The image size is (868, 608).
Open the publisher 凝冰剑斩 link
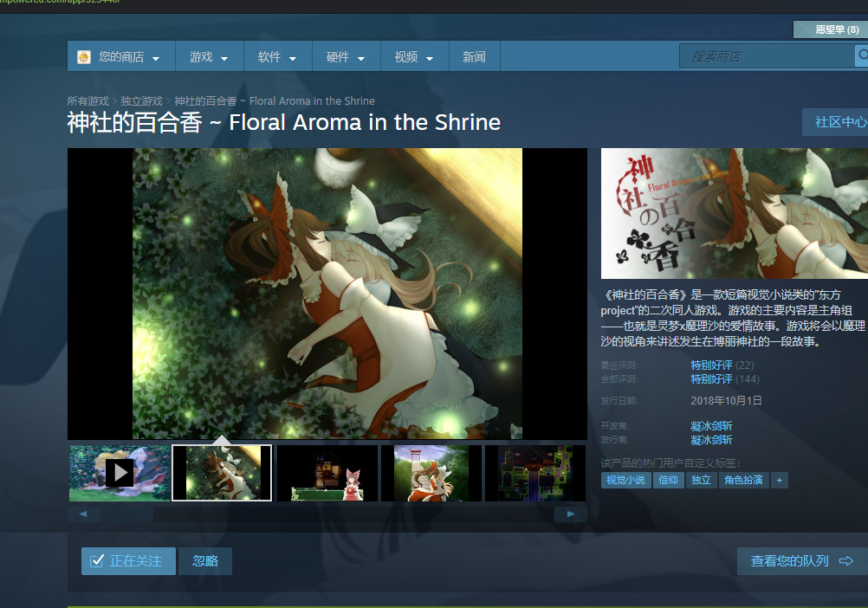point(711,440)
